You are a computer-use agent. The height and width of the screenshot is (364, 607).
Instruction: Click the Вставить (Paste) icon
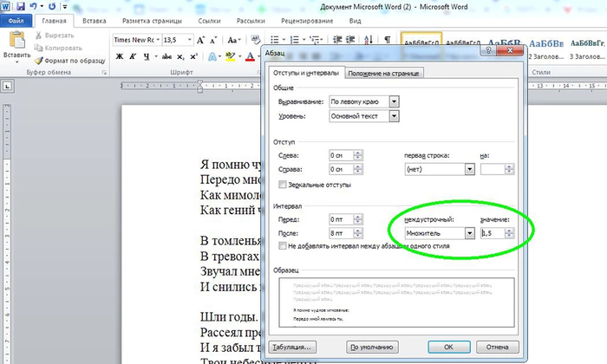coord(16,43)
